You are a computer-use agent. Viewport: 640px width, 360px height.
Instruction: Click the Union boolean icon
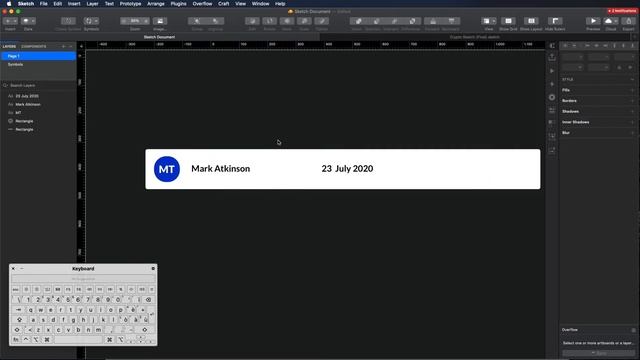pos(358,21)
